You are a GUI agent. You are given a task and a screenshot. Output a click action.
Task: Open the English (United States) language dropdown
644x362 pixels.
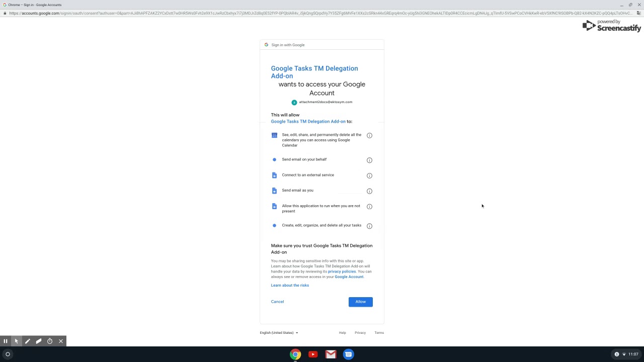[x=279, y=333]
